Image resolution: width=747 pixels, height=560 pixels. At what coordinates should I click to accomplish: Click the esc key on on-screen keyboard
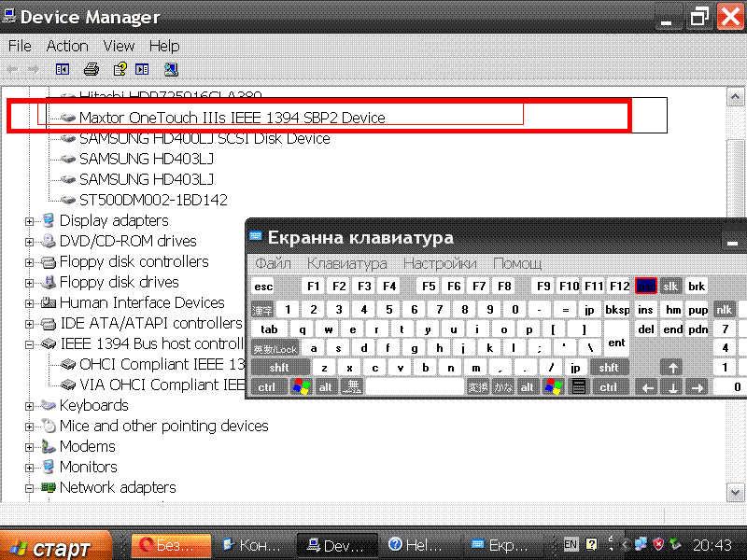[263, 287]
